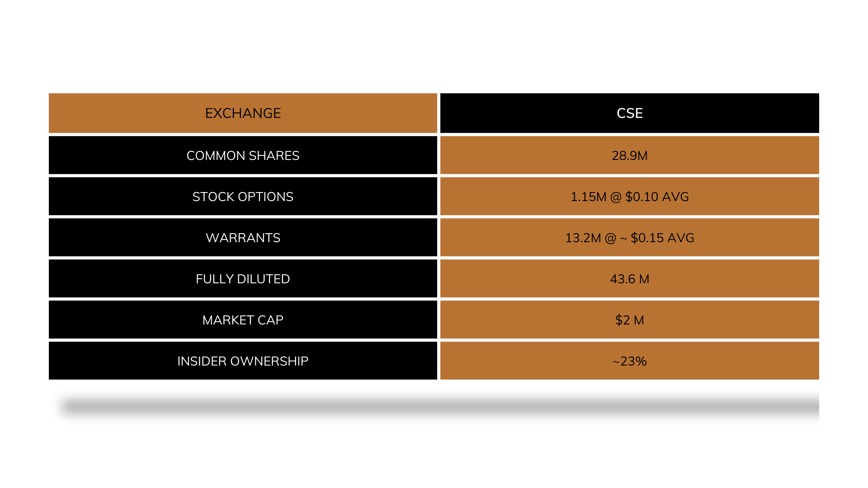Screen dimensions: 868x488
Task: Click the FULLY DILUTED row label
Action: click(x=243, y=279)
